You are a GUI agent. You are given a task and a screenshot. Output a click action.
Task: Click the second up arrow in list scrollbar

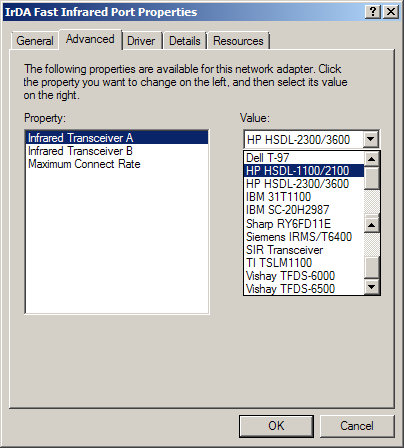(x=371, y=225)
